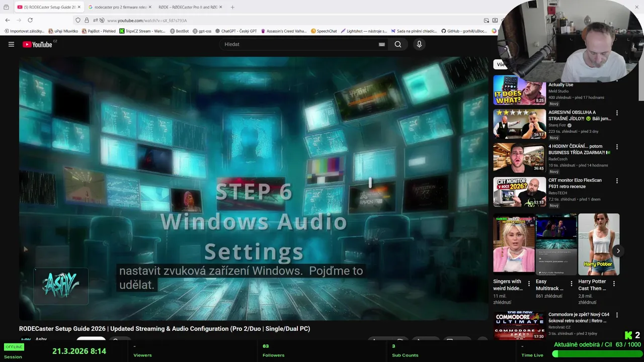Screen dimensions: 644x362
Task: Open the gpt-oss bookmark
Action: pos(202,31)
